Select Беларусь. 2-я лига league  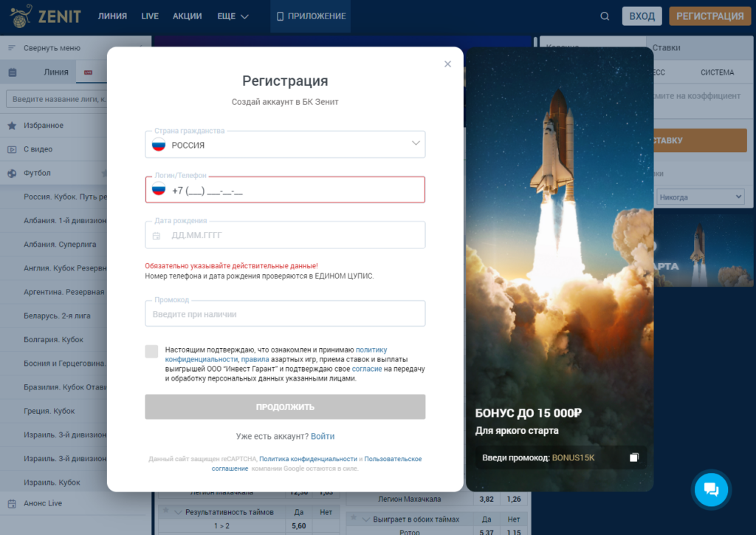57,316
